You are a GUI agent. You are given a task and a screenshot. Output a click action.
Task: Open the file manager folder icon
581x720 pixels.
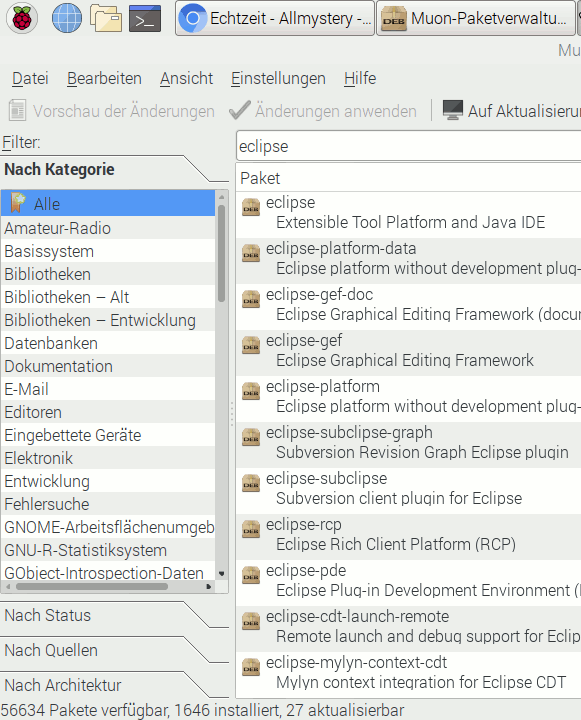pyautogui.click(x=106, y=18)
